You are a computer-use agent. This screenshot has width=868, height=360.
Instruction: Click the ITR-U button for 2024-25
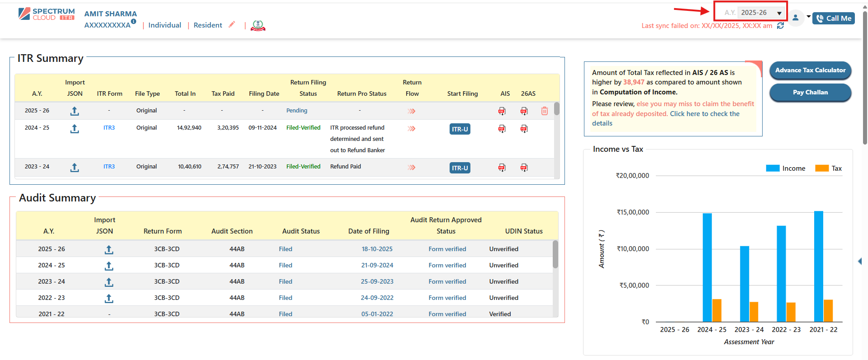pos(460,129)
